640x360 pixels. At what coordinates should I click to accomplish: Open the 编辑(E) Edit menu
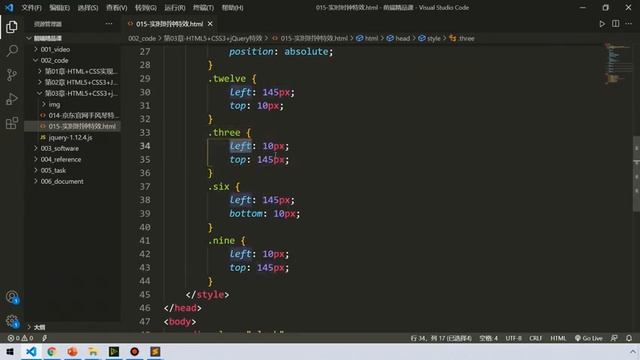[60, 7]
